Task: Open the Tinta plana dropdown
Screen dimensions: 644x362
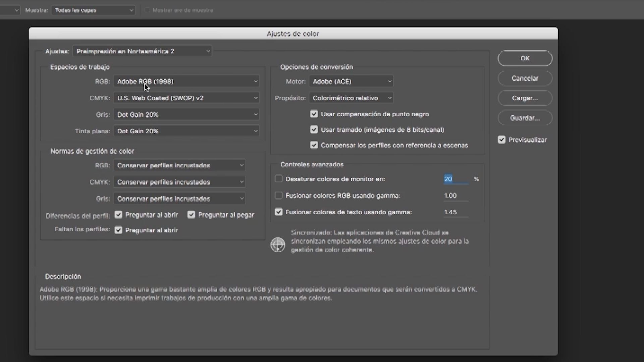Action: click(186, 131)
